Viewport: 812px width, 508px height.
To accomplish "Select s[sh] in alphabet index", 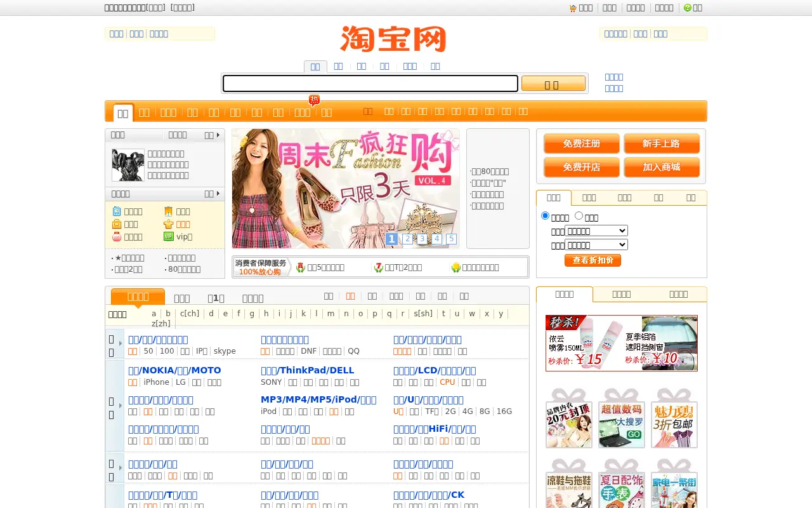I will [423, 314].
